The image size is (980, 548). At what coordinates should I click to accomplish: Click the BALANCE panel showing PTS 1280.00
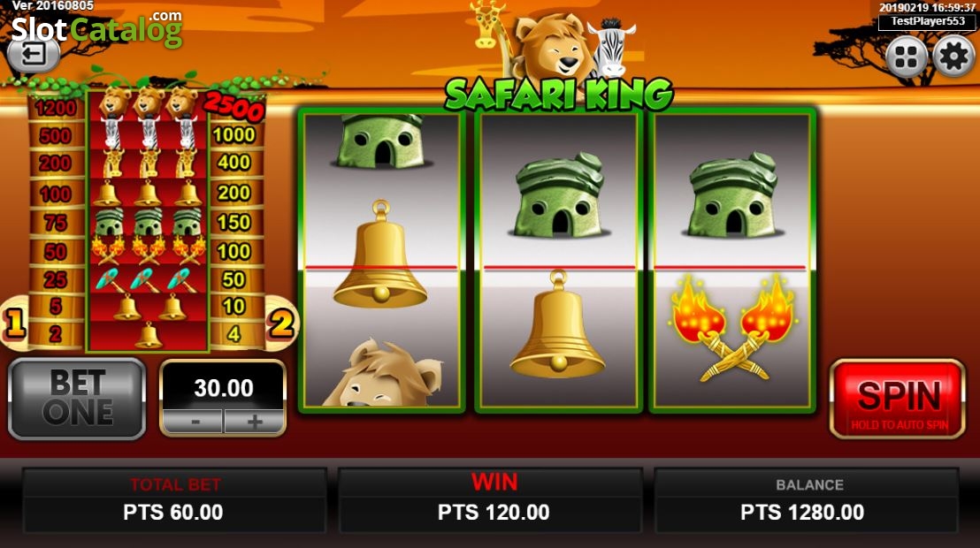(806, 500)
